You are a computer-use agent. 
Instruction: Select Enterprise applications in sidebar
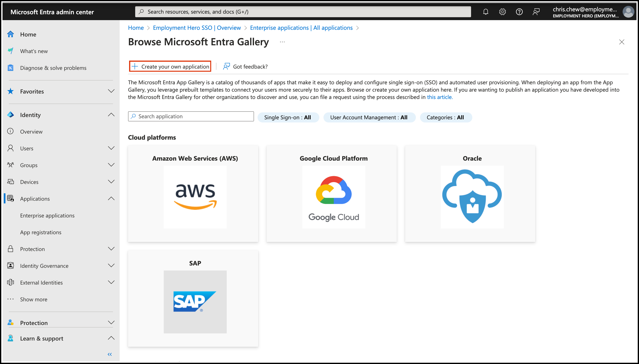(47, 215)
